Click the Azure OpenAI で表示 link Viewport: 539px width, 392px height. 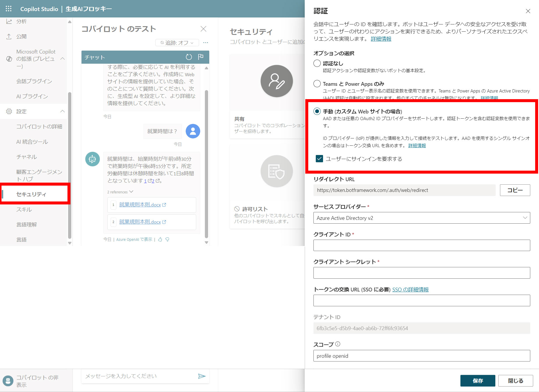(x=134, y=239)
